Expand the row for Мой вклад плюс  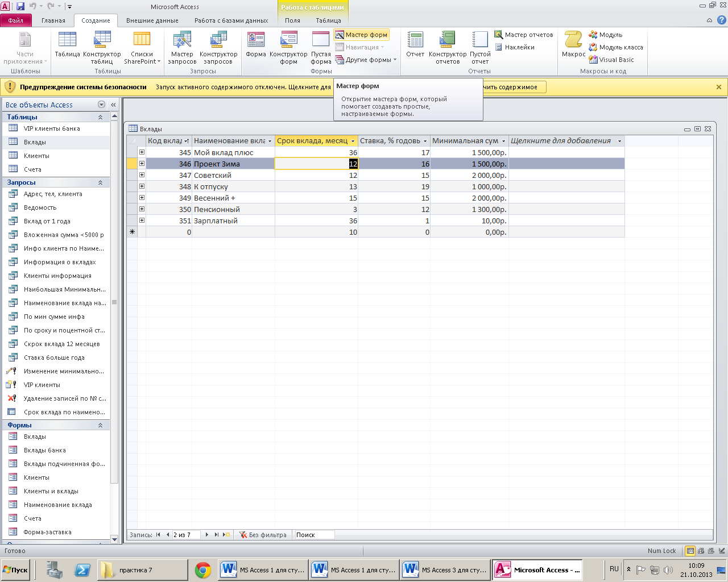[x=142, y=152]
